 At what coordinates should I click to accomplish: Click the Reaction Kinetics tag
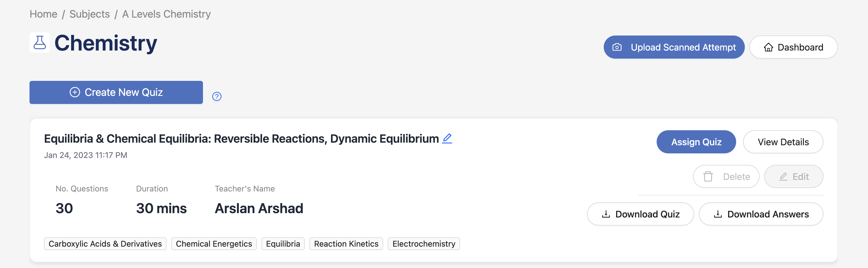tap(346, 243)
